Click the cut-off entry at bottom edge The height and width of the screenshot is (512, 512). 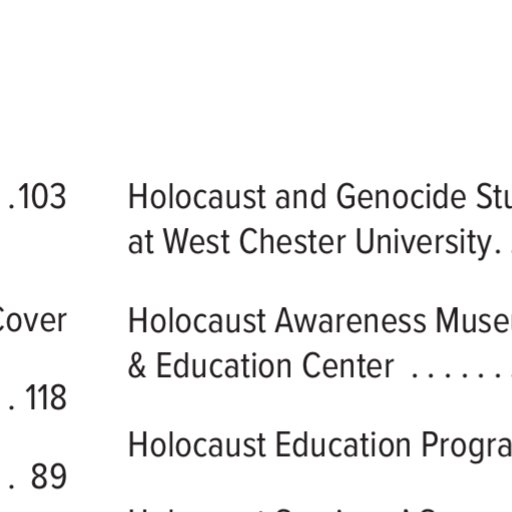320,510
